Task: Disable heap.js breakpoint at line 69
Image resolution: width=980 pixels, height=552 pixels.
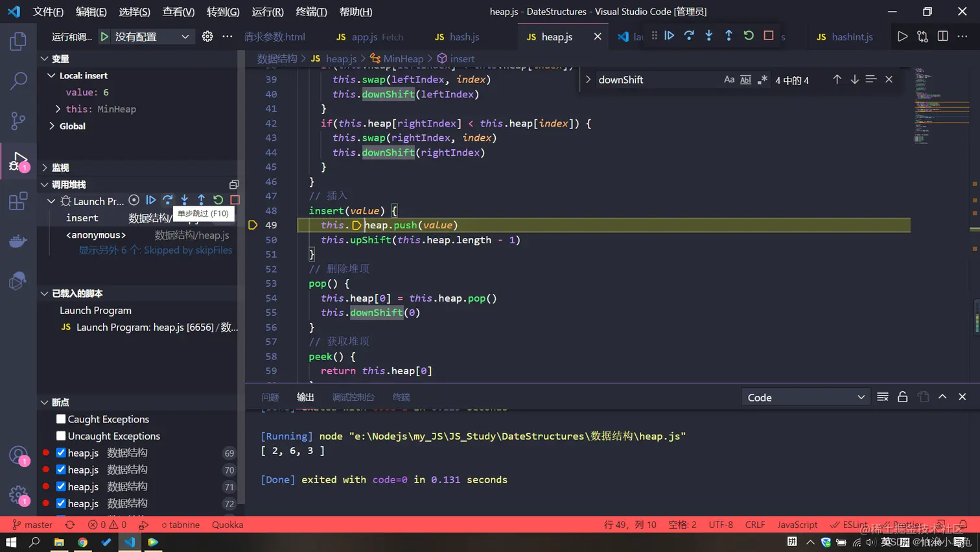Action: click(x=61, y=453)
